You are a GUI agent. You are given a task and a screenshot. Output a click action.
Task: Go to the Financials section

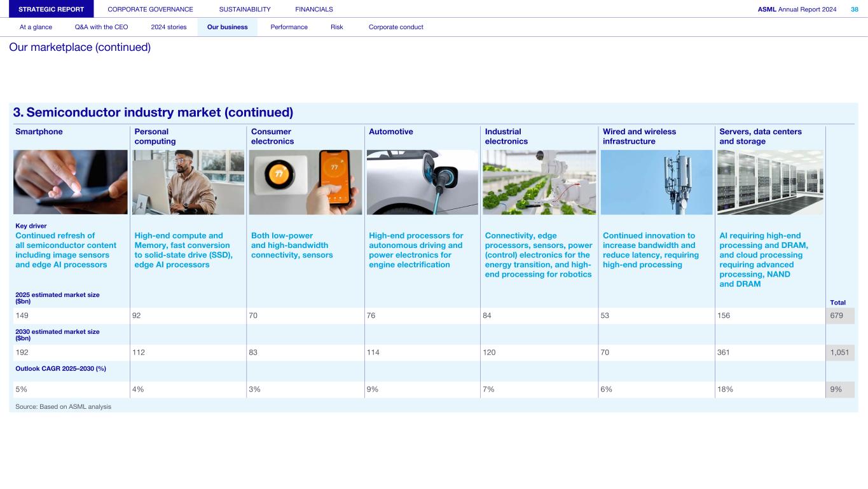[314, 9]
